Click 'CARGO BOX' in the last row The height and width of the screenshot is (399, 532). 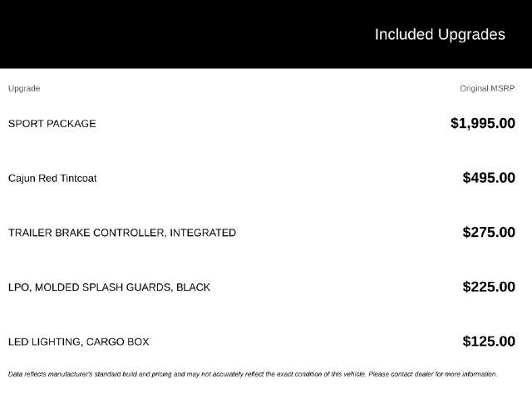(117, 342)
